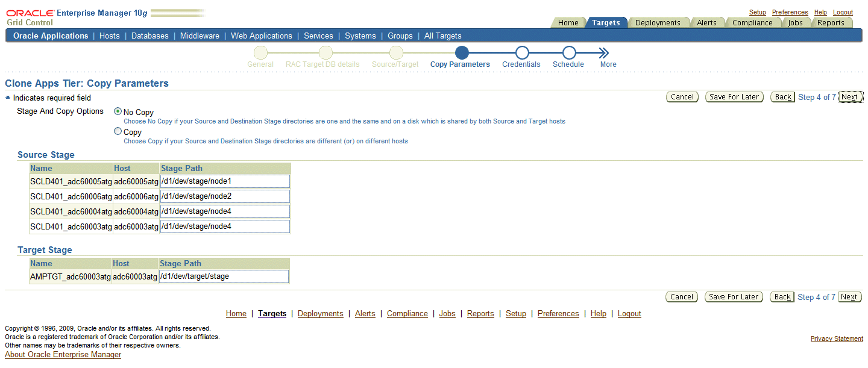This screenshot has width=868, height=368.
Task: Open the Reports tab
Action: coord(831,23)
